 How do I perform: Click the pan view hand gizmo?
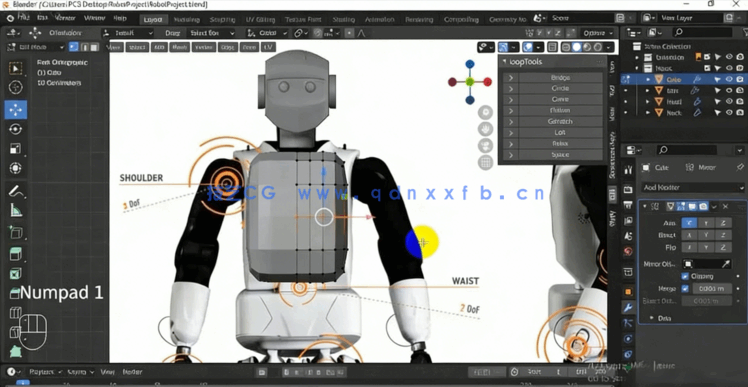[x=486, y=129]
